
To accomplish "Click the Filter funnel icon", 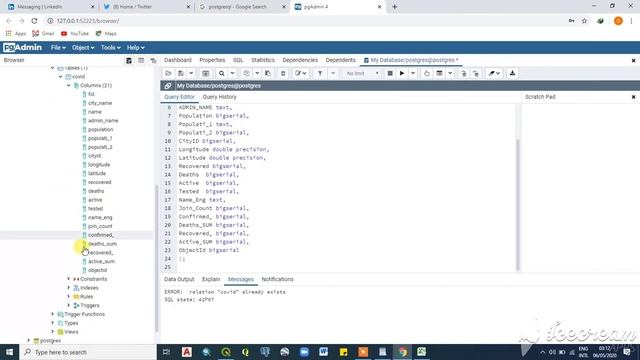I will tap(320, 73).
